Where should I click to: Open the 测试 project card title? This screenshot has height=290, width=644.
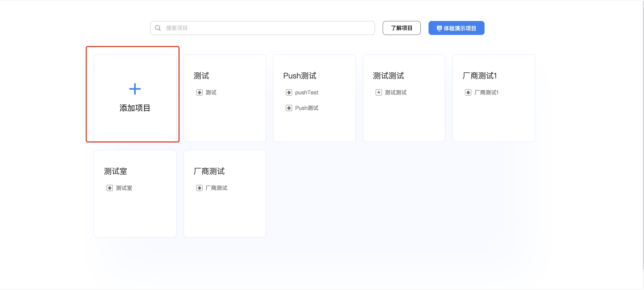click(201, 76)
